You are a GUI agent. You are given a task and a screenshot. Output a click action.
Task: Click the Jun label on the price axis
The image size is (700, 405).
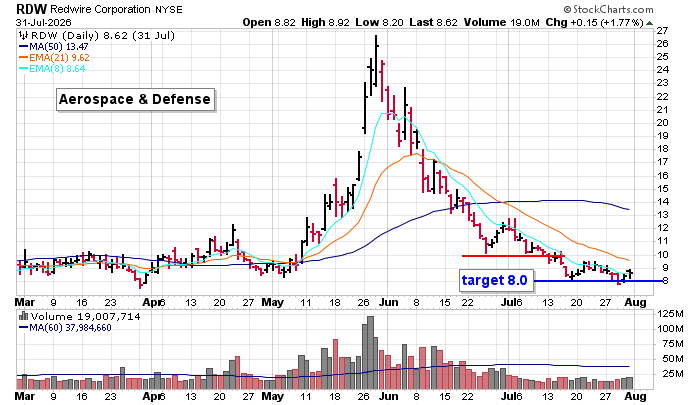coord(389,302)
